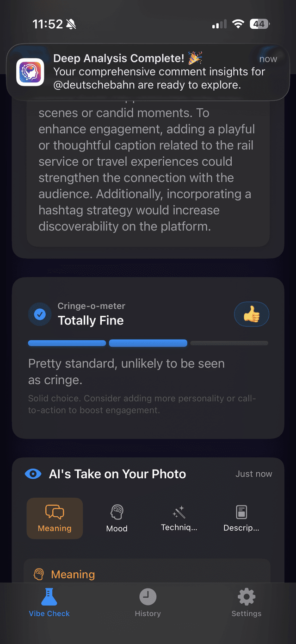Tap the 'Just now' timestamp
Screen dimensions: 296x644
pos(253,474)
